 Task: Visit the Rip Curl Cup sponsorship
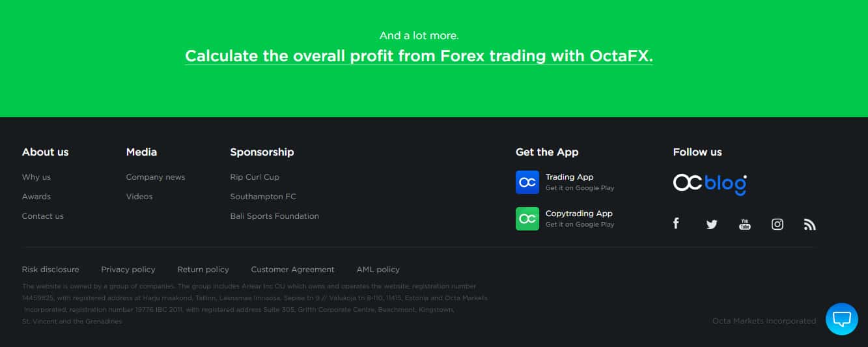point(255,177)
